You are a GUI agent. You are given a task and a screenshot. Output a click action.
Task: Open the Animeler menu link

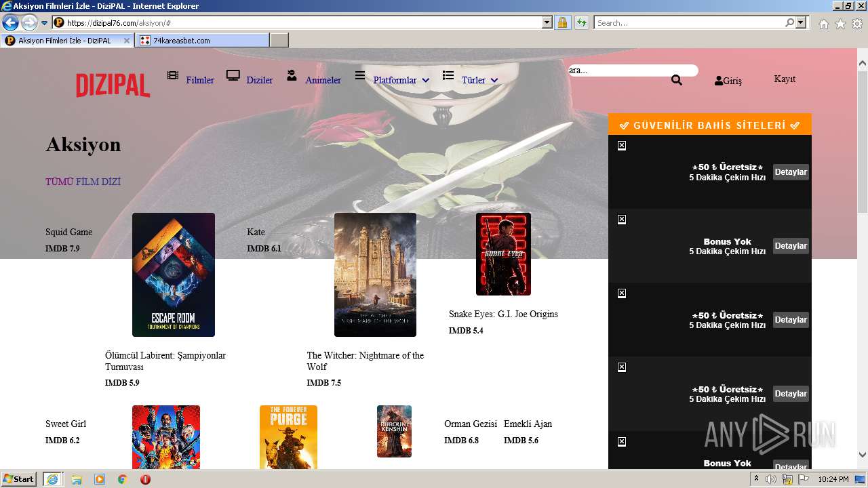point(323,80)
